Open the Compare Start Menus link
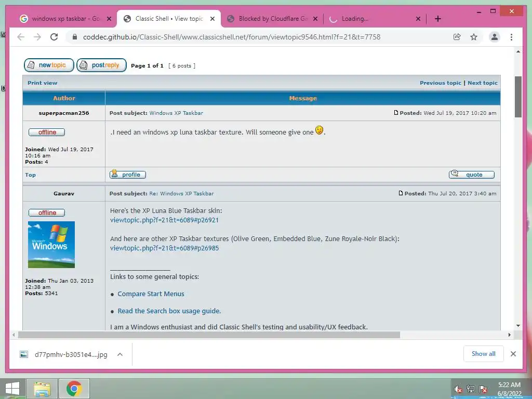The width and height of the screenshot is (532, 399). [x=151, y=294]
